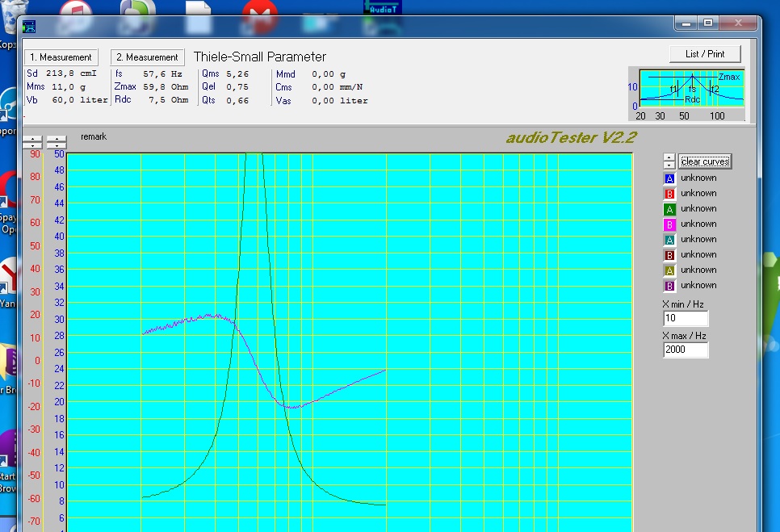This screenshot has width=780, height=532.
Task: Click the X min / Hz input field
Action: pyautogui.click(x=686, y=318)
